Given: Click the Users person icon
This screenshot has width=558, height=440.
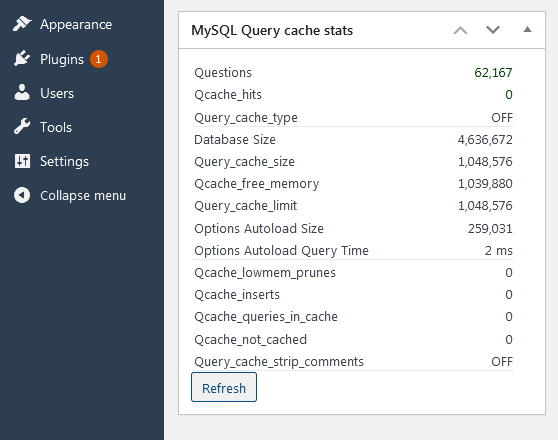Looking at the screenshot, I should tap(22, 93).
